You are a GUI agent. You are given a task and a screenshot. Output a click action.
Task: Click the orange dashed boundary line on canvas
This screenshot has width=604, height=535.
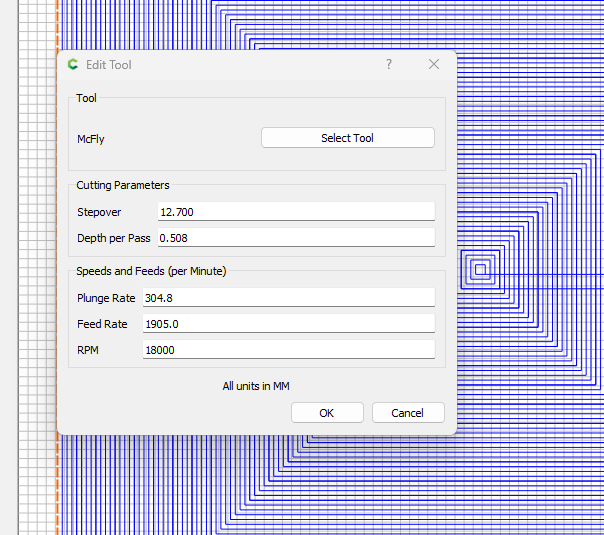58,480
